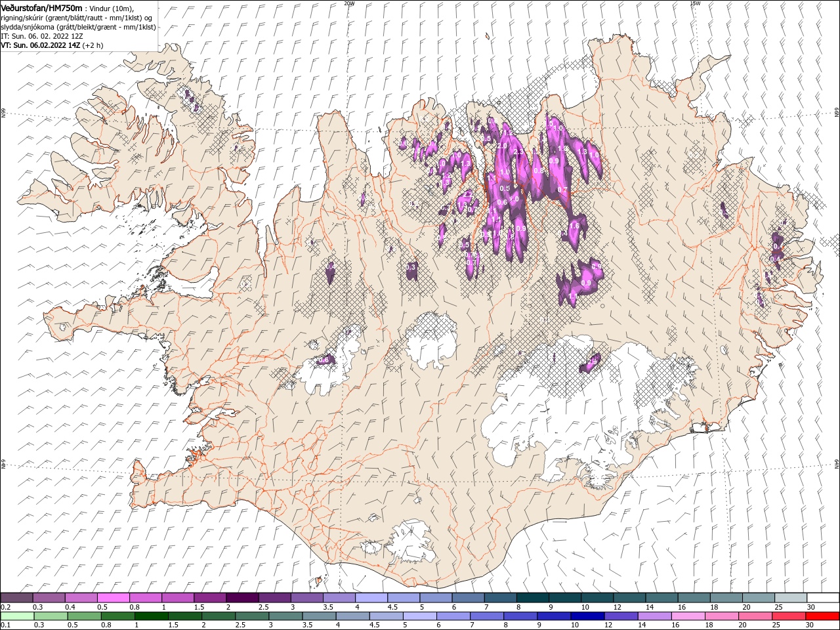Select the darkest green 1–1.5 swatch, lower legend
The image size is (840, 630).
click(x=152, y=616)
